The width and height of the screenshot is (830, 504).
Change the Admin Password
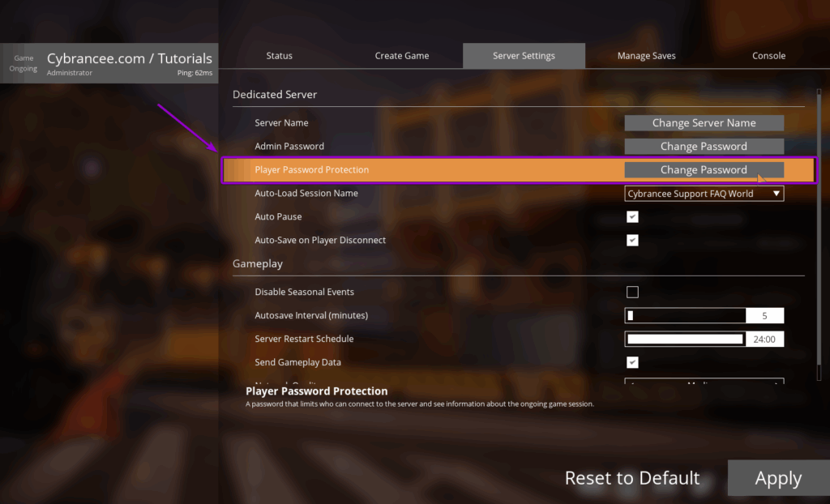(704, 146)
